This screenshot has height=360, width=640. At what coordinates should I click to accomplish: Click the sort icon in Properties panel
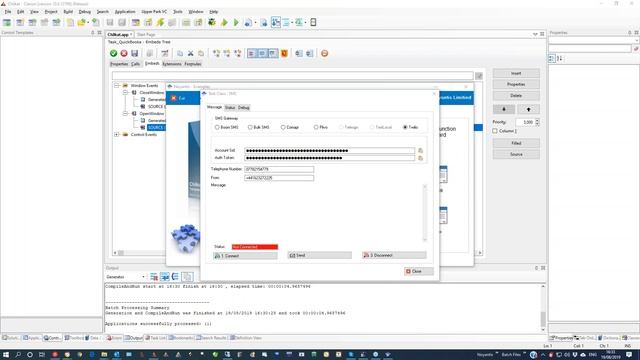(x=560, y=59)
